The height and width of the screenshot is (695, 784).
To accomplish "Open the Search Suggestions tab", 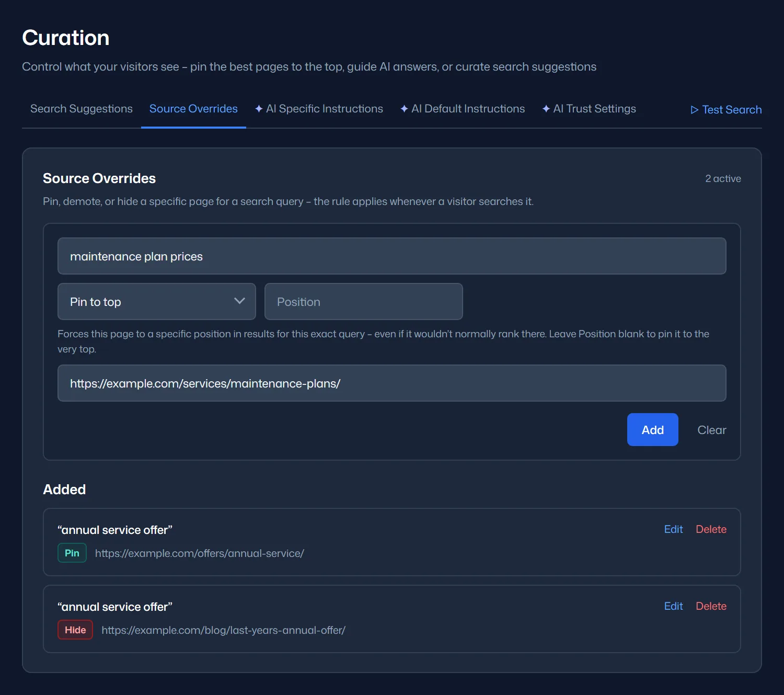I will 82,109.
